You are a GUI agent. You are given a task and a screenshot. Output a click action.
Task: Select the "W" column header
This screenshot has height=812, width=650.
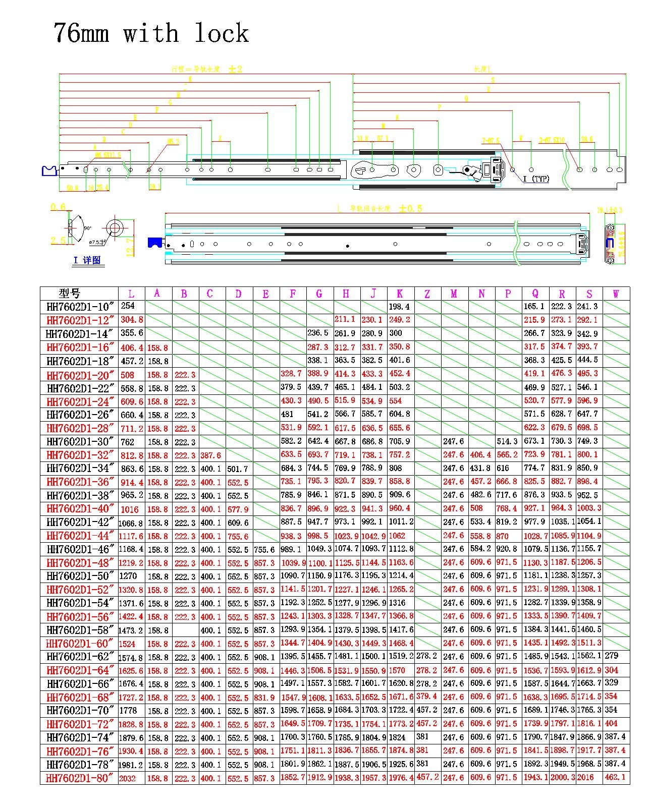tap(616, 294)
